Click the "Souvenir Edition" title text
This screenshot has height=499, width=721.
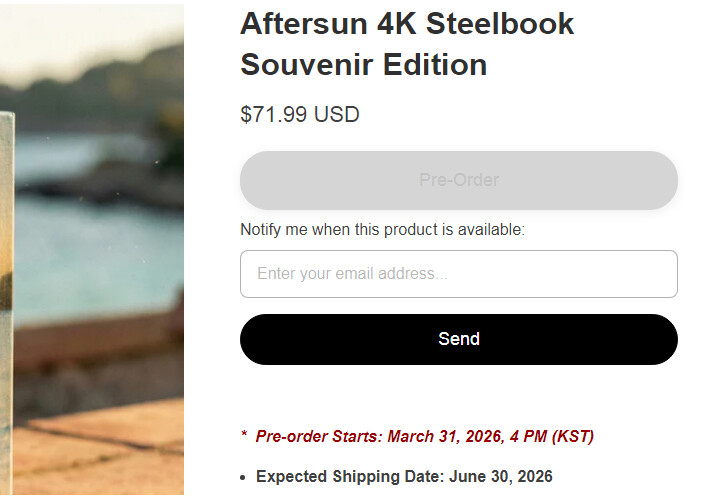(x=363, y=65)
